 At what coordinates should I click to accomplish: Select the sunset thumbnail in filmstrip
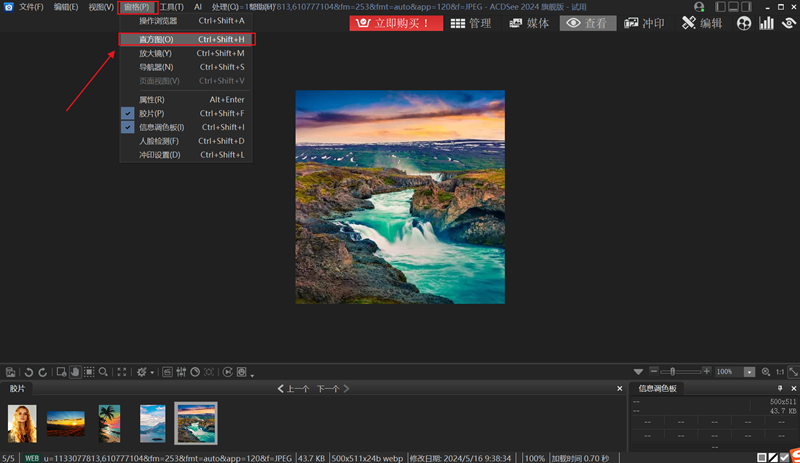66,423
